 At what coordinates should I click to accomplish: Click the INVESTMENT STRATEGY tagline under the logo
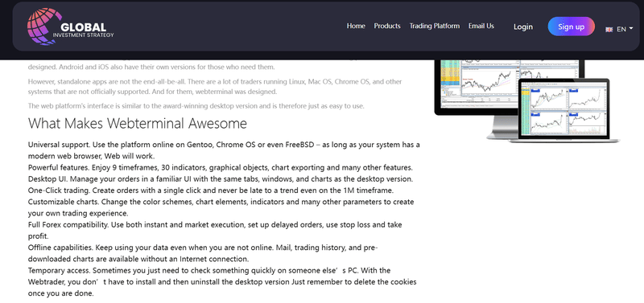coord(83,35)
